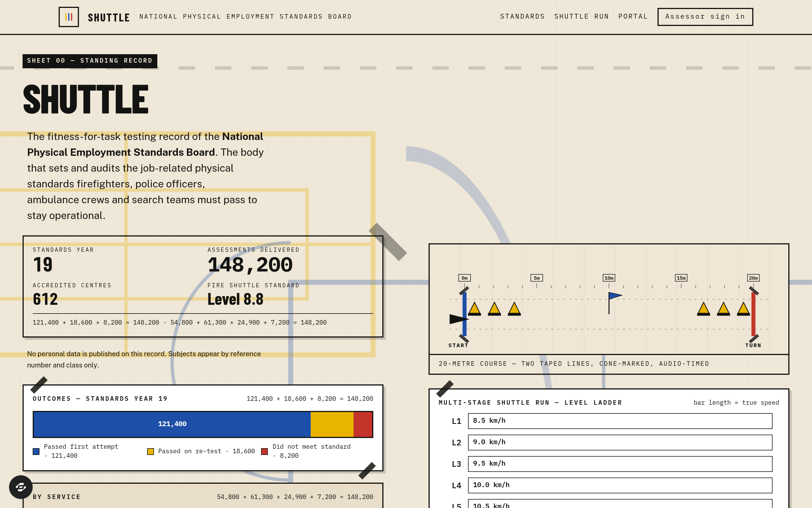Select the 0m distance marker

point(464,278)
